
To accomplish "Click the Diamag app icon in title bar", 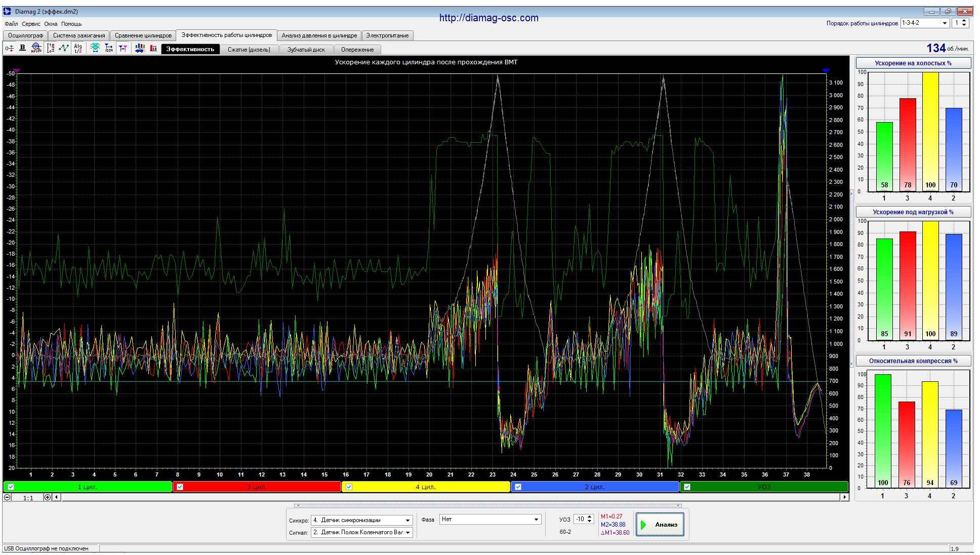I will (7, 11).
